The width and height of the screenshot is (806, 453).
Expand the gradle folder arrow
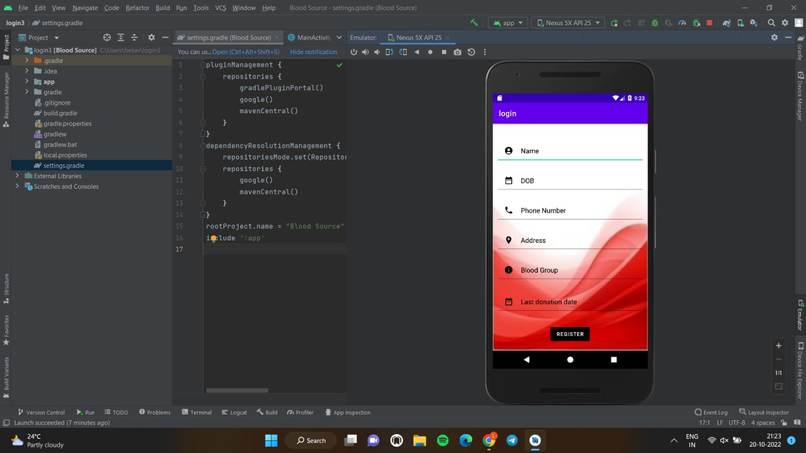point(27,92)
